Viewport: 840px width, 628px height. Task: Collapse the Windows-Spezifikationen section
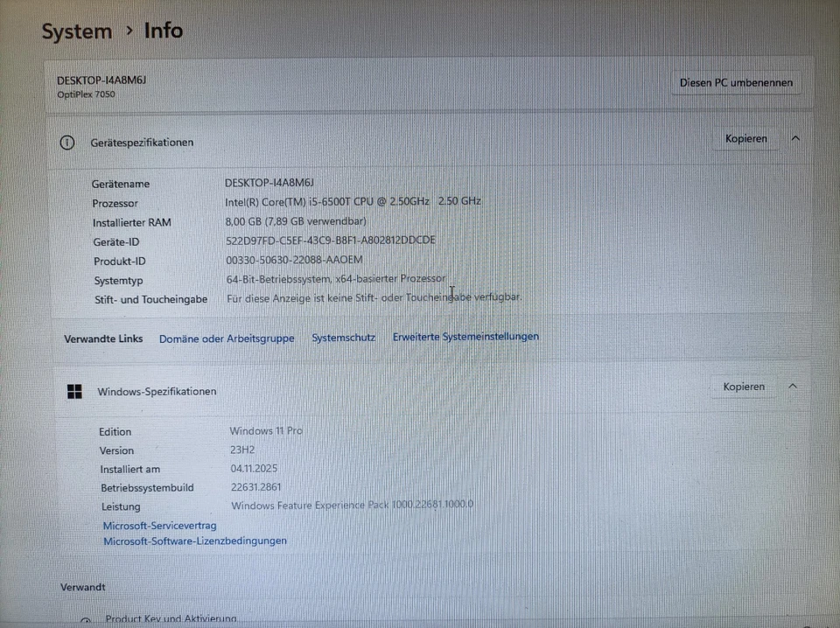click(x=793, y=386)
